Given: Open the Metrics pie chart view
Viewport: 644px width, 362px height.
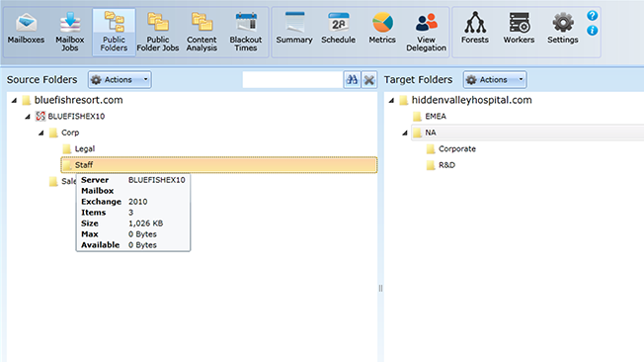Looking at the screenshot, I should click(382, 29).
